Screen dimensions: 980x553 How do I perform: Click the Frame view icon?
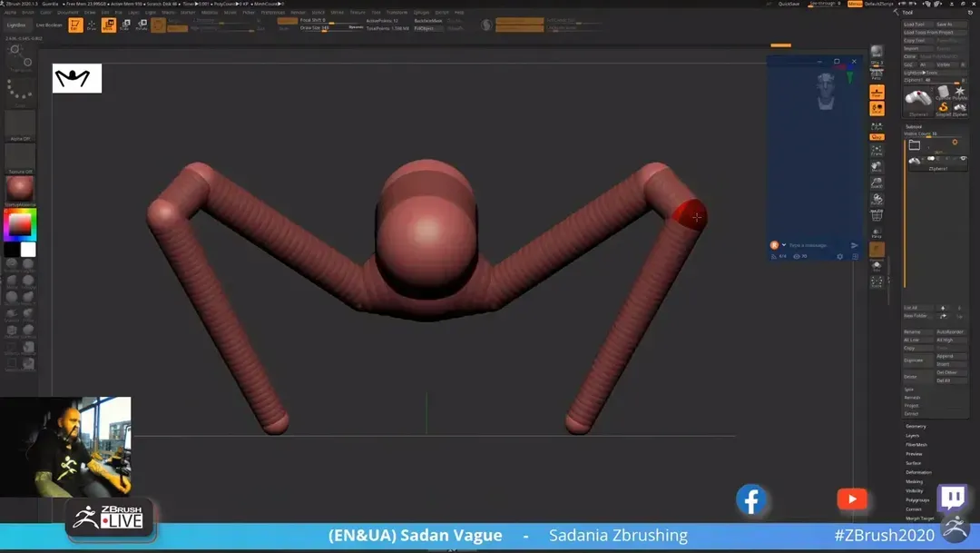[877, 151]
